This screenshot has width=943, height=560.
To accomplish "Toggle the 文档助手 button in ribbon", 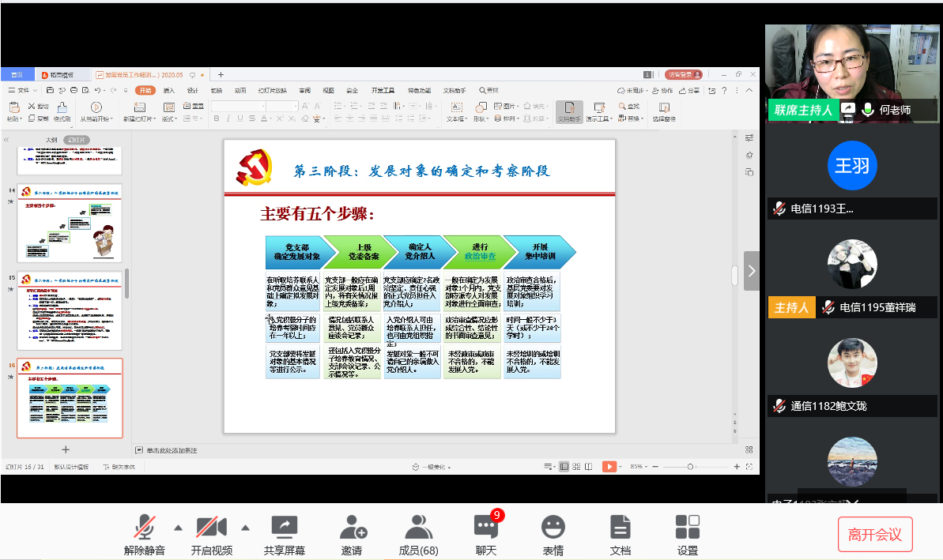I will (568, 111).
